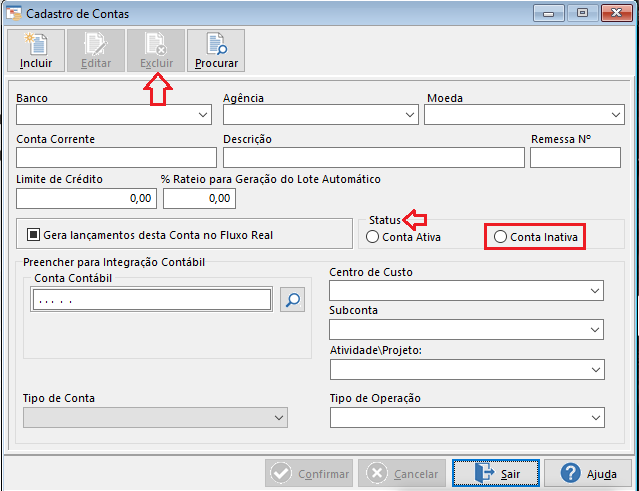This screenshot has width=639, height=491.
Task: Close the Cadastro de Contas window
Action: (616, 13)
